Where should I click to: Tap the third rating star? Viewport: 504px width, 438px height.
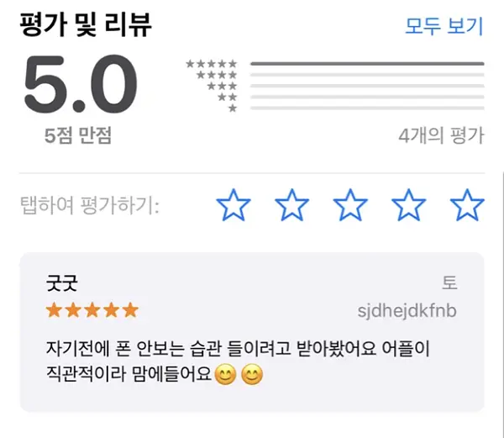point(350,205)
